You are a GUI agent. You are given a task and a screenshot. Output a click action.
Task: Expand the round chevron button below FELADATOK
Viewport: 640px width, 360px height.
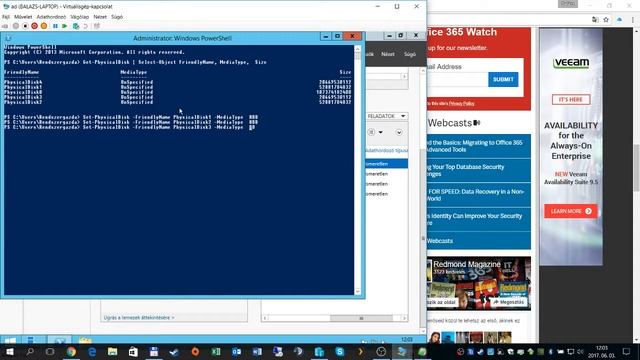pyautogui.click(x=399, y=132)
